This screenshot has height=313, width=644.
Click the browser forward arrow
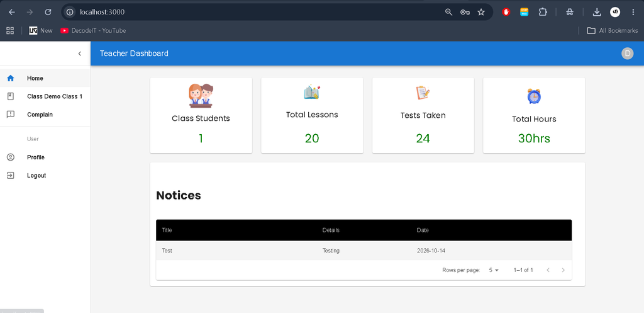coord(30,13)
